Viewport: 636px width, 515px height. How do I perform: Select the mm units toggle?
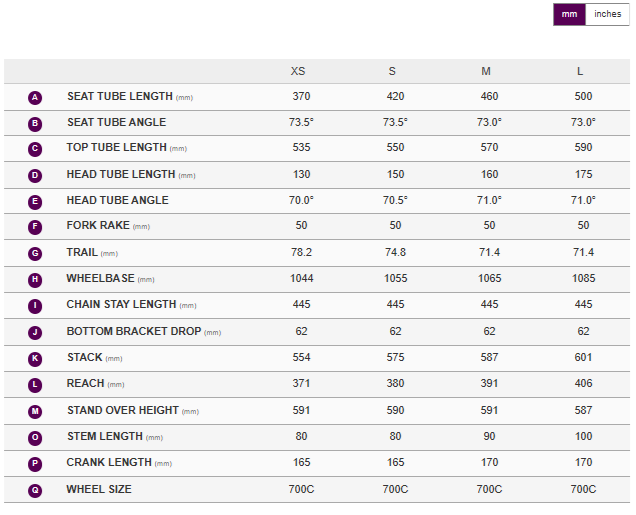pyautogui.click(x=569, y=14)
